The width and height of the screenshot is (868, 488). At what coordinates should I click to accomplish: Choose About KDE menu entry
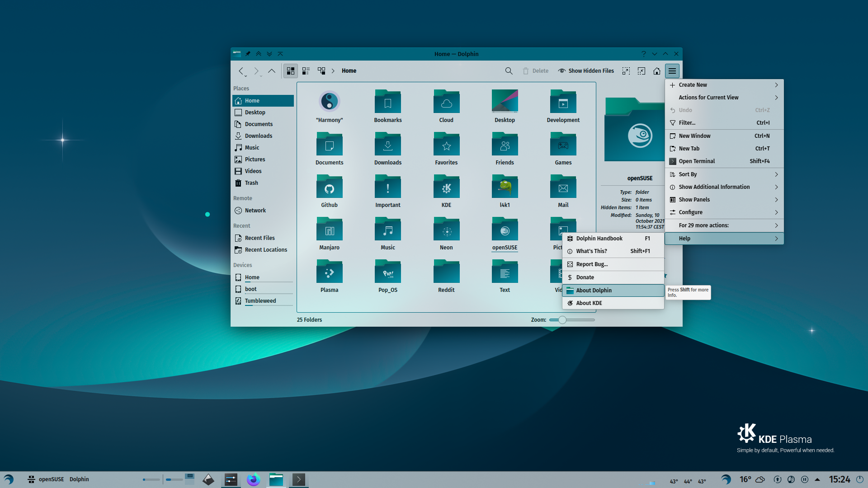point(613,303)
